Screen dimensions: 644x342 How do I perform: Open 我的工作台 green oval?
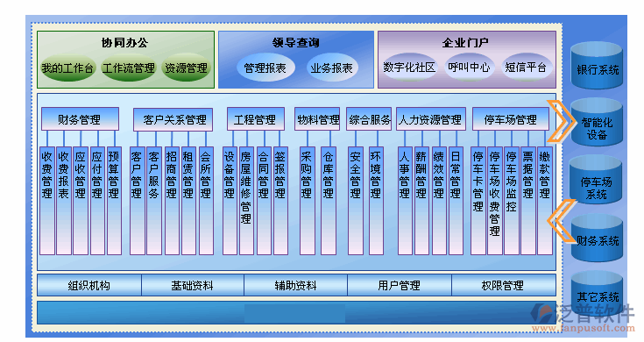pos(67,68)
